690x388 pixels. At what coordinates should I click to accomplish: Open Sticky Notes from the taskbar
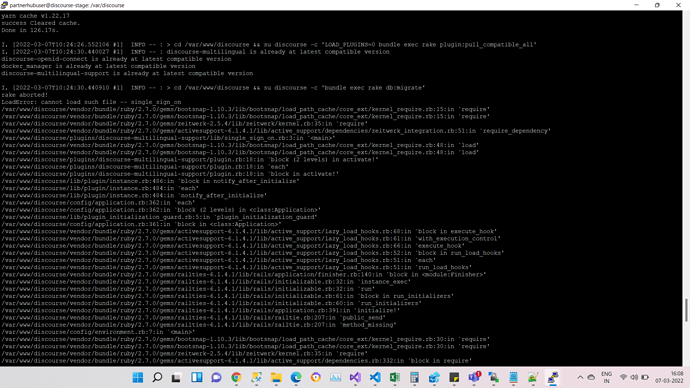(454, 377)
